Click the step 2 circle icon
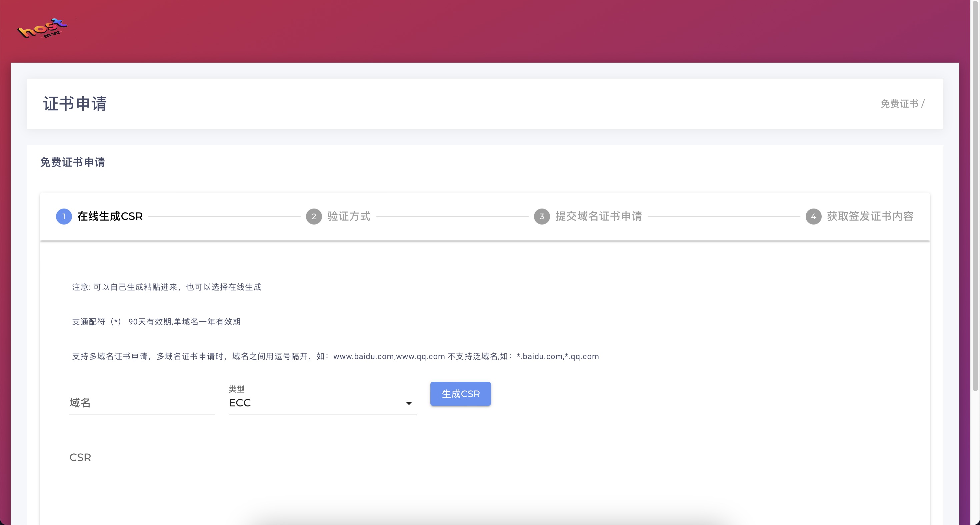Image resolution: width=980 pixels, height=525 pixels. 314,216
